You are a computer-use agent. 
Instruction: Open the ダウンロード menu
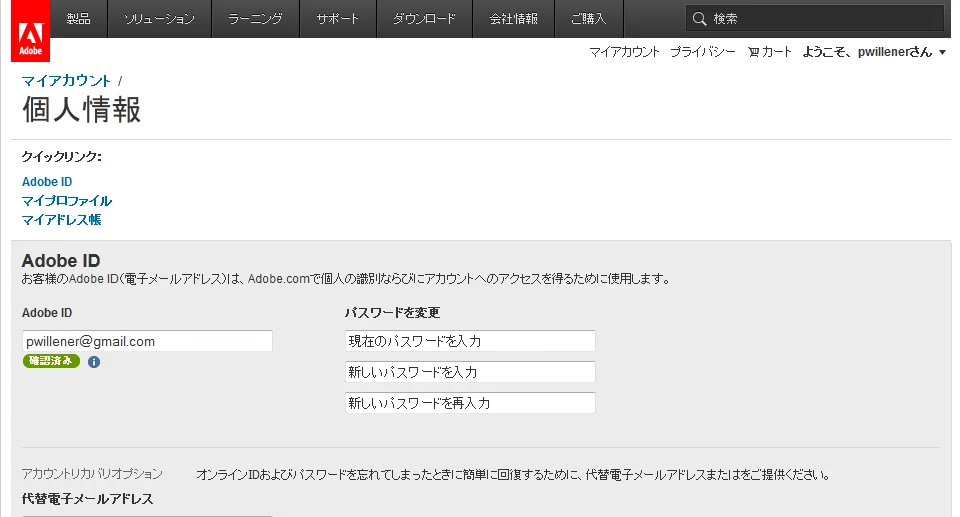(424, 19)
